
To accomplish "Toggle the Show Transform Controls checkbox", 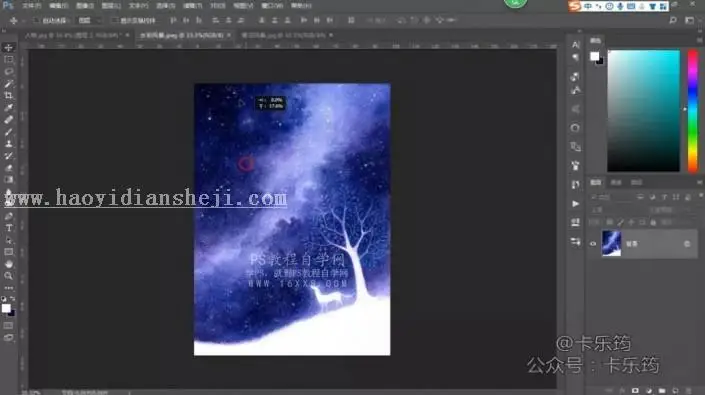I will (x=115, y=21).
